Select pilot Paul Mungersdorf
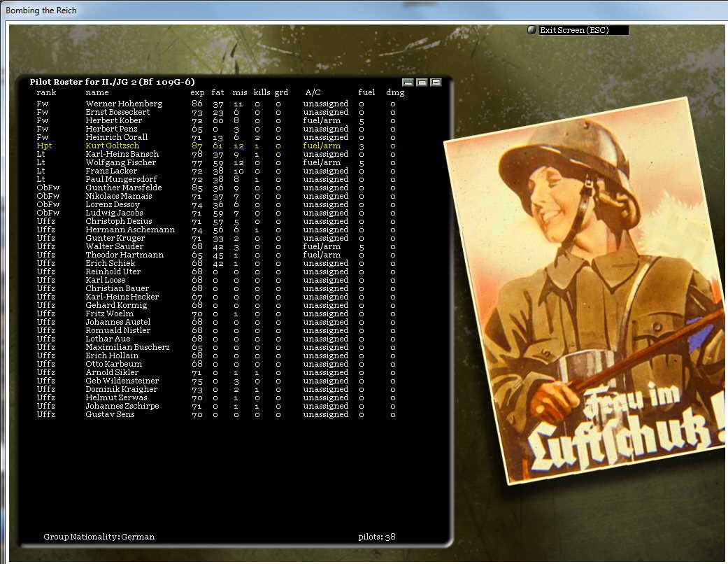Image resolution: width=728 pixels, height=564 pixels. point(121,179)
